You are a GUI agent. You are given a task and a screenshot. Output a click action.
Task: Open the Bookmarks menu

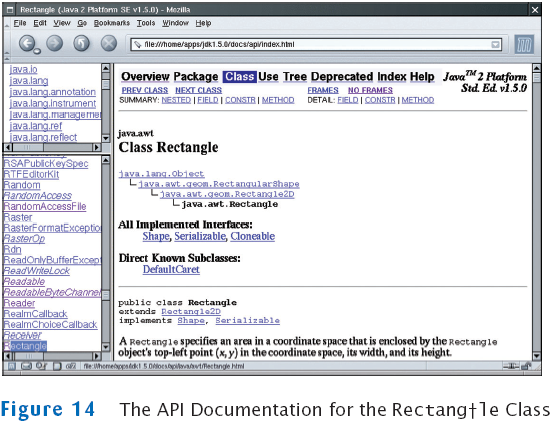tap(112, 23)
